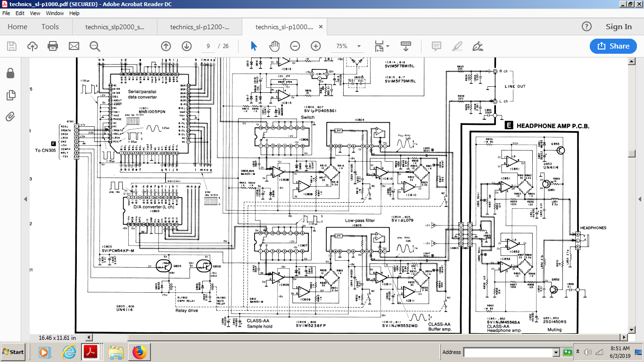Select the highlight text tool
The height and width of the screenshot is (362, 644).
pos(457,46)
